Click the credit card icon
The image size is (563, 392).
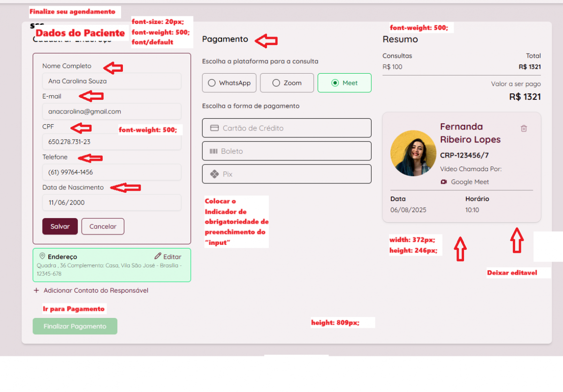214,128
